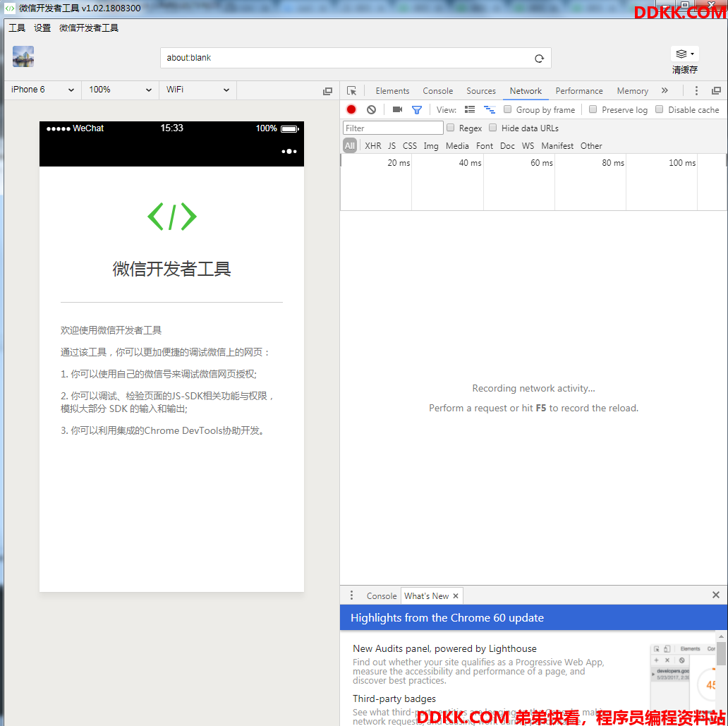
Task: Switch to the Elements tab
Action: tap(392, 91)
